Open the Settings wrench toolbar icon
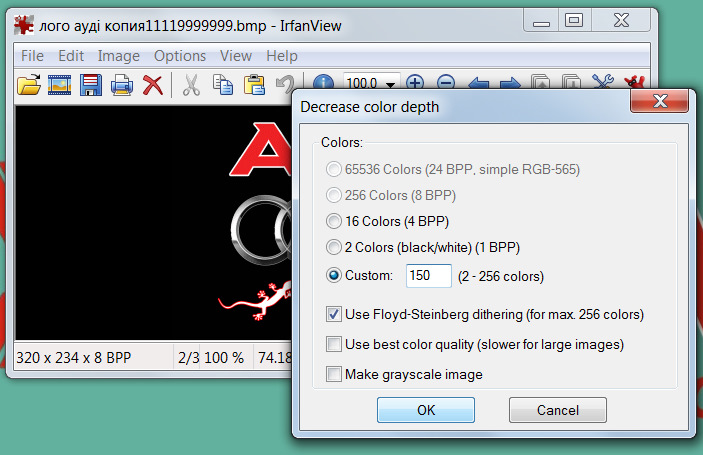 [603, 82]
